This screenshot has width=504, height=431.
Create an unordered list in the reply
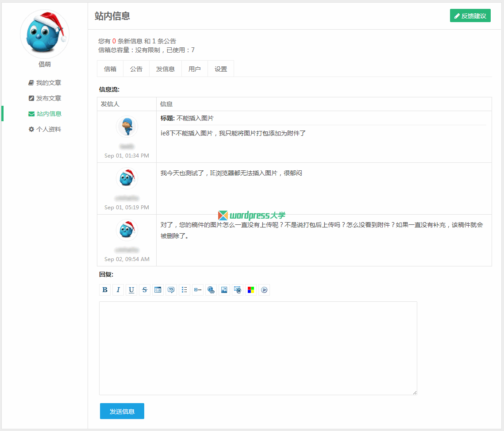point(185,290)
